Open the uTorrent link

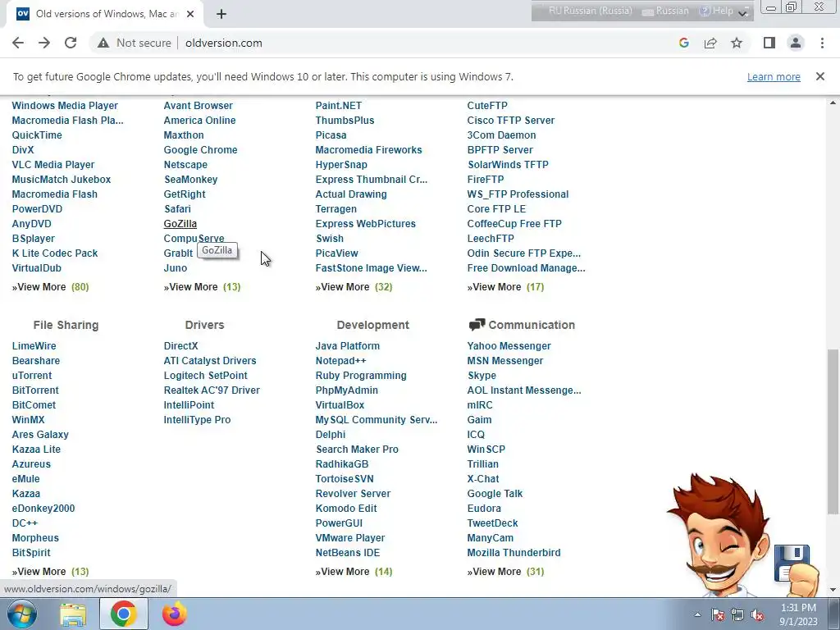(32, 376)
